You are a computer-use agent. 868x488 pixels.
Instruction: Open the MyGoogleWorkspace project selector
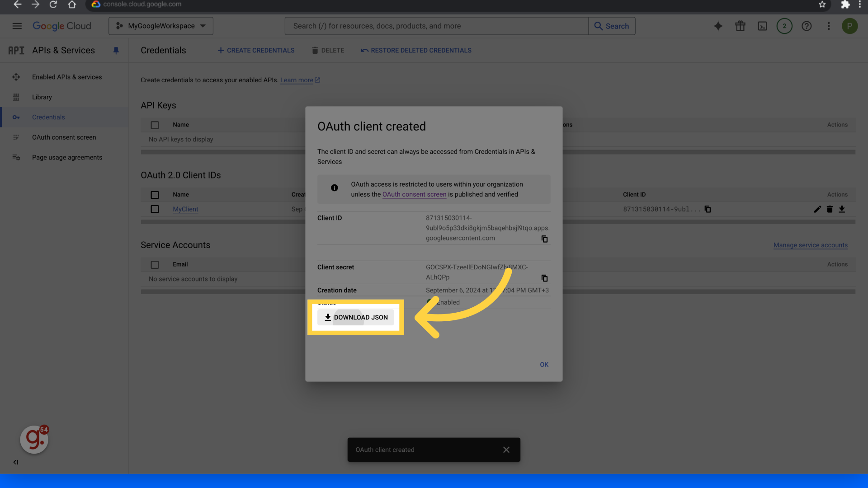161,26
